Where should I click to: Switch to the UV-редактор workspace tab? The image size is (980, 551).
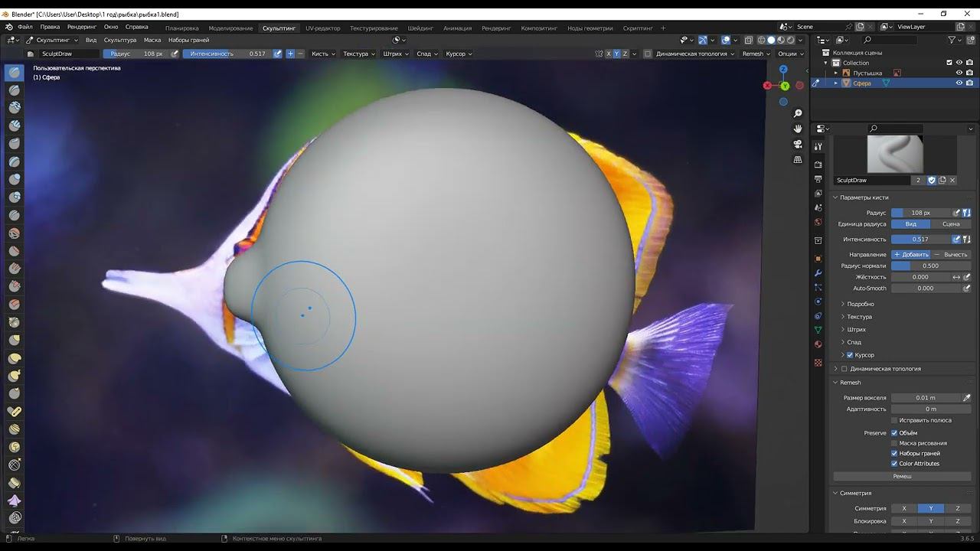(x=322, y=28)
